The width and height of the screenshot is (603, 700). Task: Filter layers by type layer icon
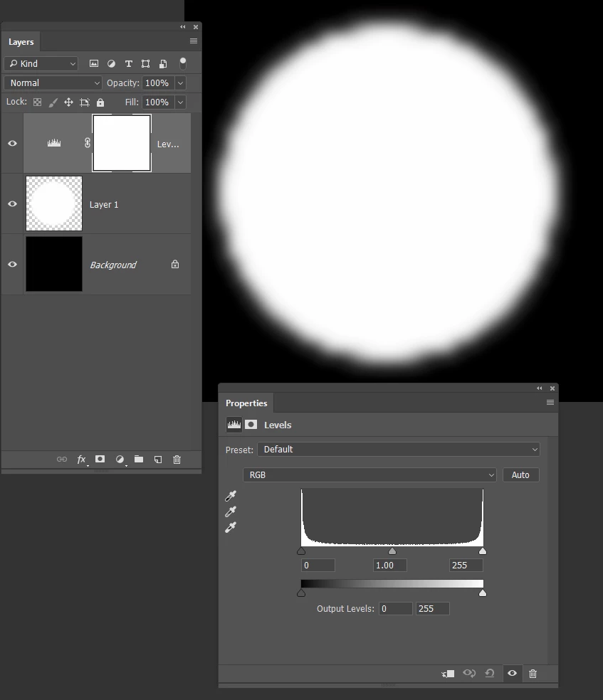[x=129, y=63]
